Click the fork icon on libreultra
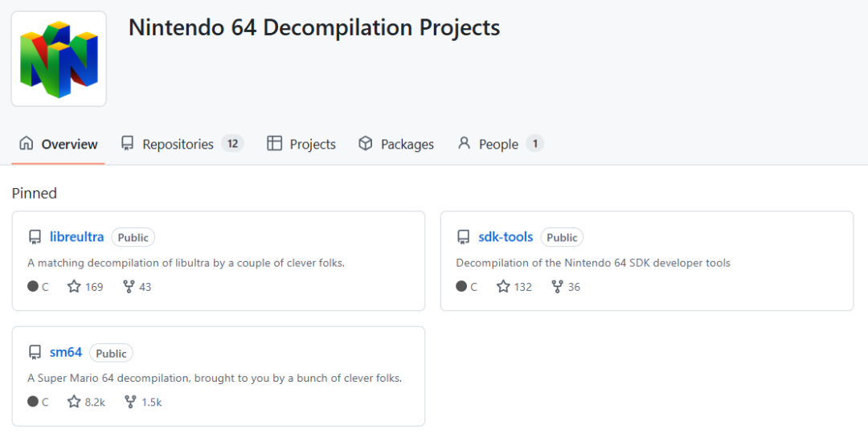This screenshot has height=446, width=868. [x=129, y=287]
